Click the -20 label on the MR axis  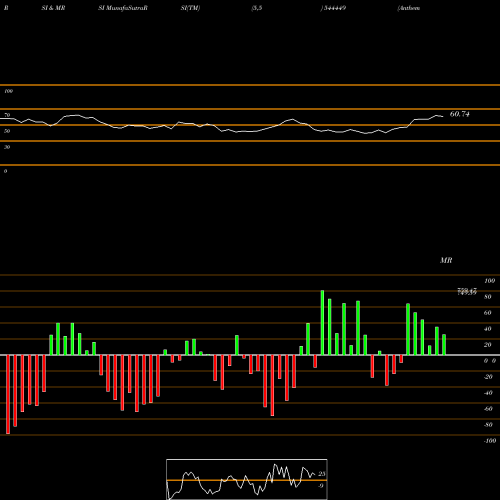point(488,377)
